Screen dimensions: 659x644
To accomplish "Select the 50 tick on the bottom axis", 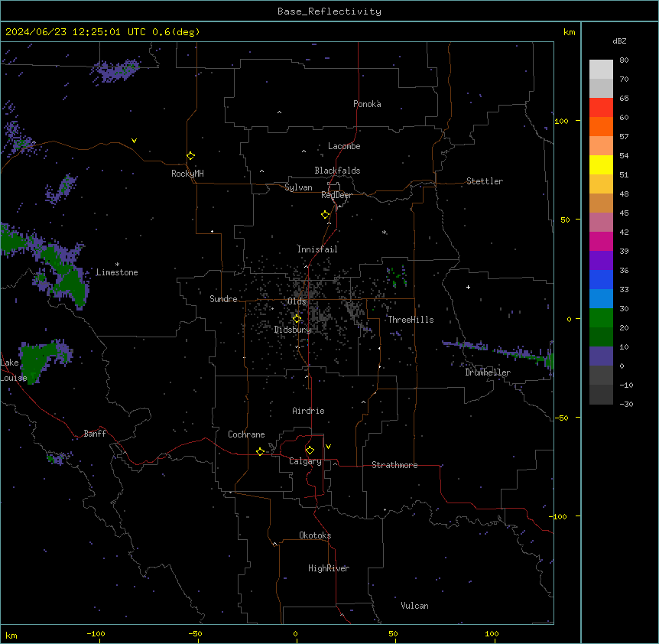I will pos(393,633).
